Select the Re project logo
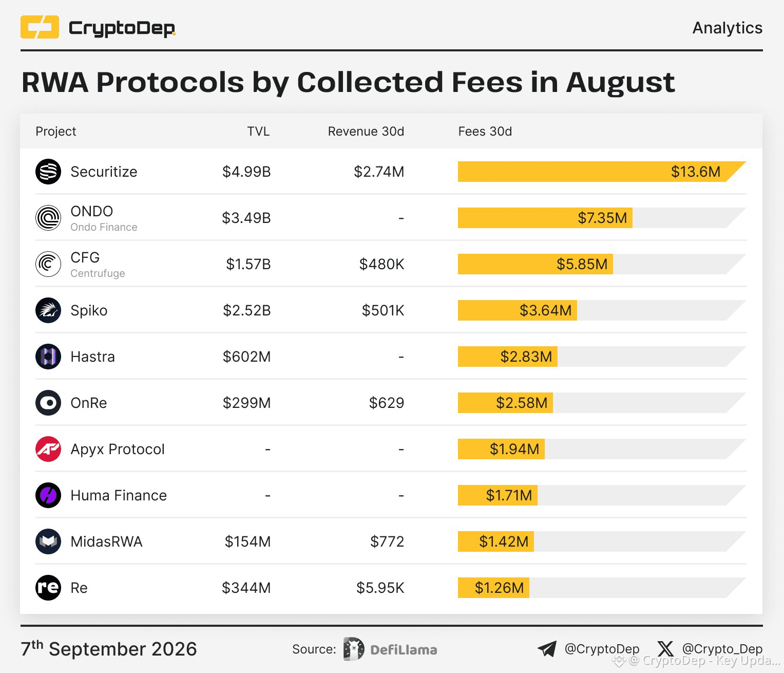The height and width of the screenshot is (673, 784). pyautogui.click(x=48, y=588)
